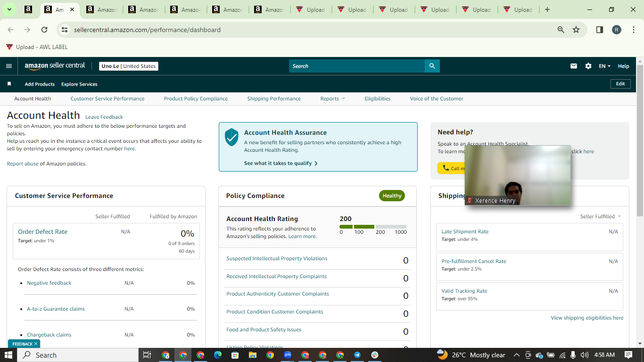Screen dimensions: 644x362
Task: Click the Leave Feedback link
Action: 104,117
